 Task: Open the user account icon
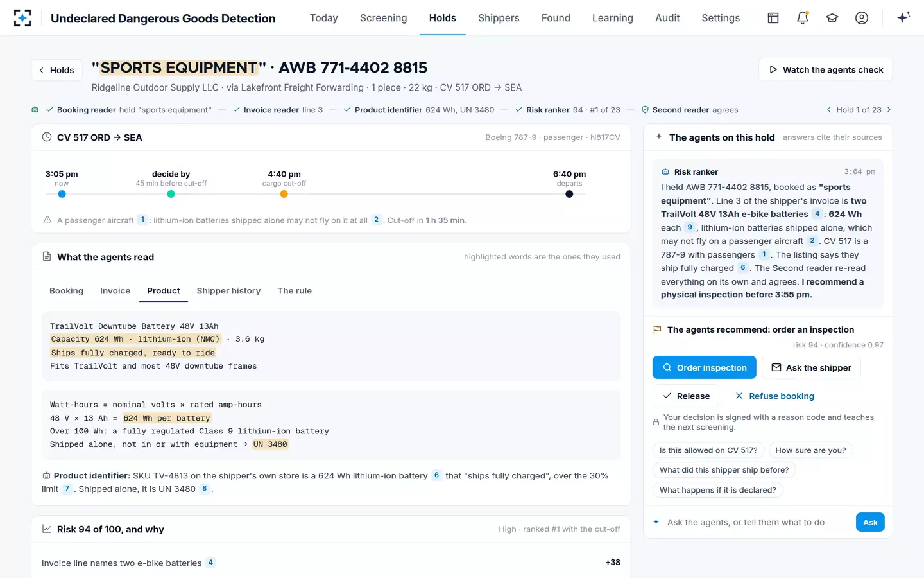coord(862,18)
